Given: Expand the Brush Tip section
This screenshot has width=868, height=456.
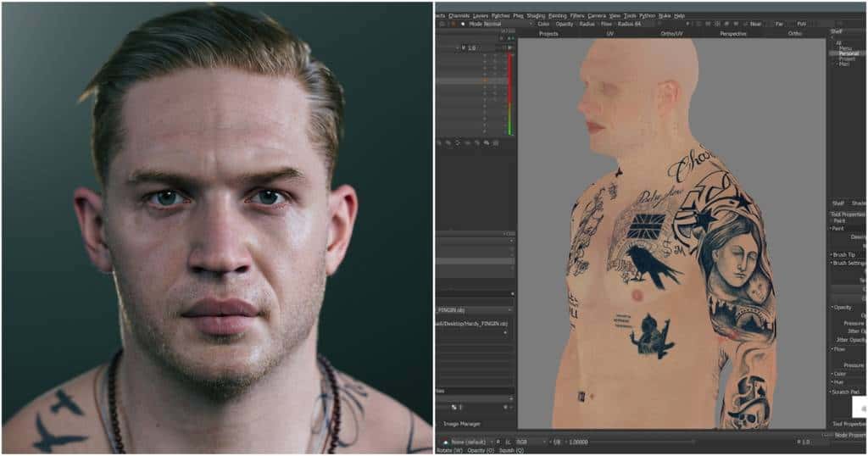Looking at the screenshot, I should [x=844, y=254].
